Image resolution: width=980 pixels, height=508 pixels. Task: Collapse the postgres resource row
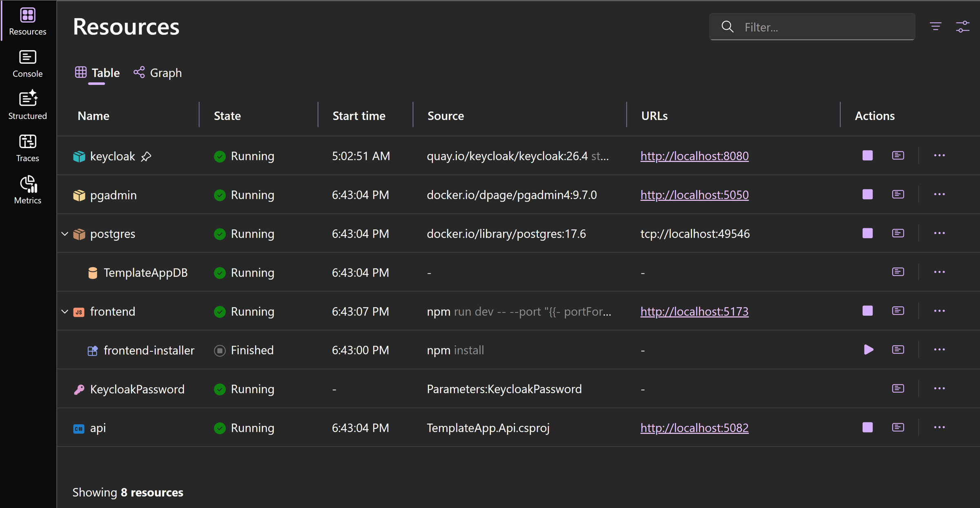[65, 234]
